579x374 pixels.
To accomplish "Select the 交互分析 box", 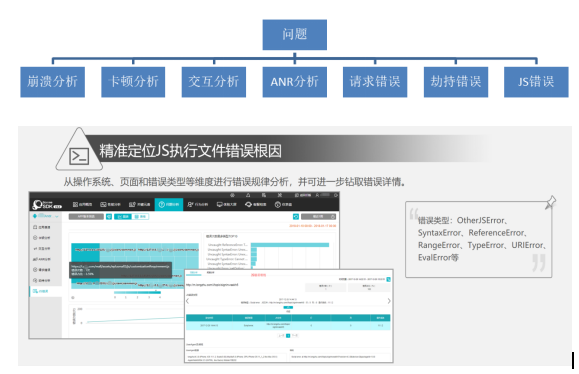I will pos(213,82).
